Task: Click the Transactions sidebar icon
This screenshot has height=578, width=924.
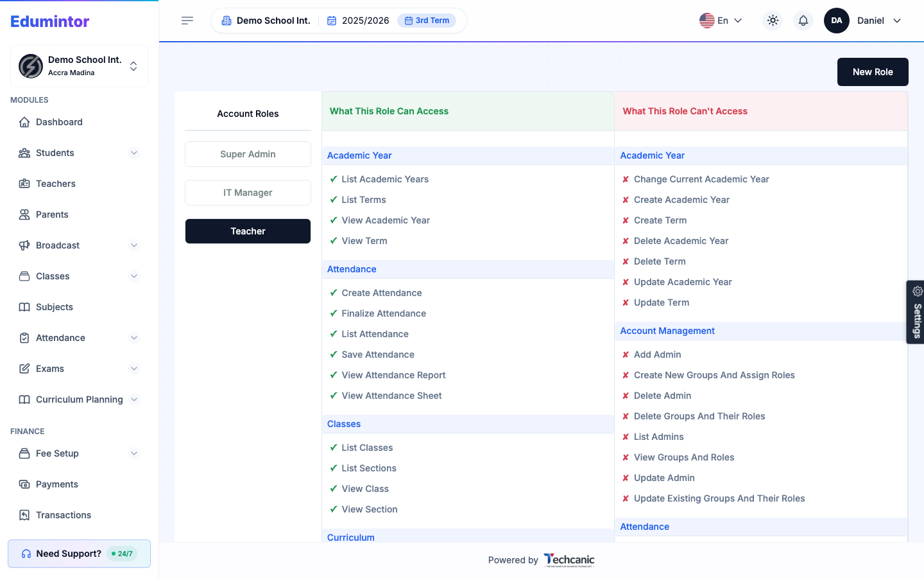Action: pyautogui.click(x=24, y=515)
